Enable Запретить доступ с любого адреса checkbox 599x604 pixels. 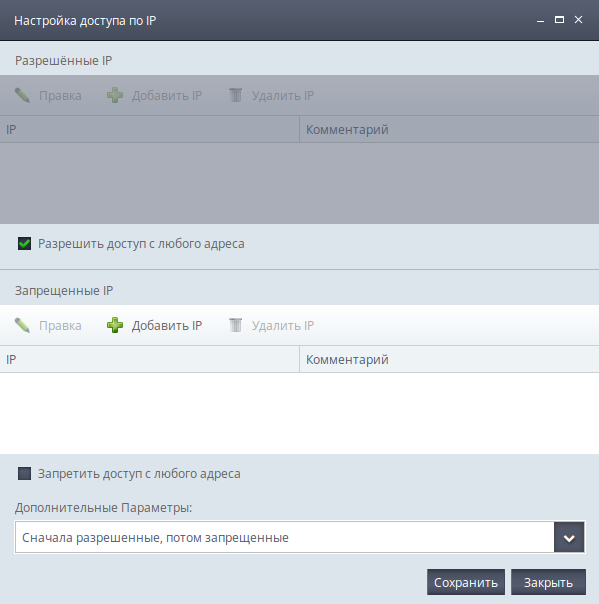point(24,473)
